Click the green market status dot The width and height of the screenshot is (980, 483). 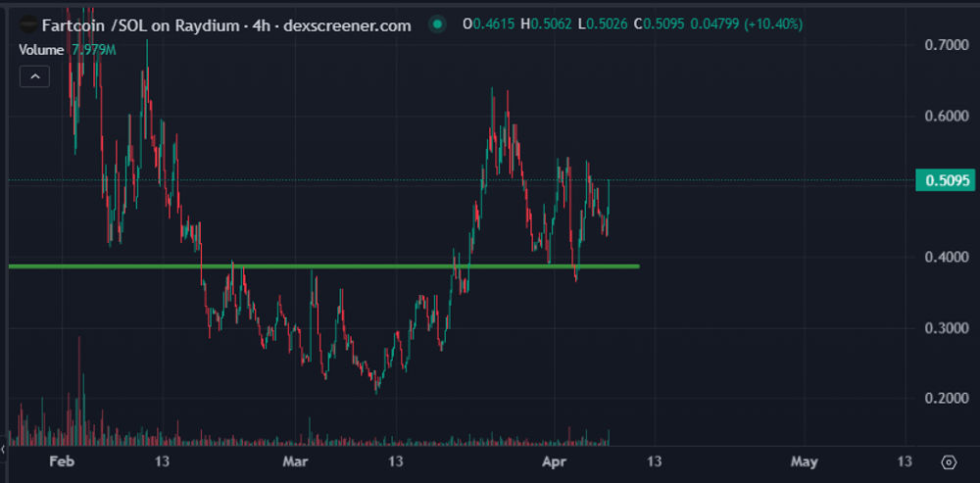coord(437,25)
